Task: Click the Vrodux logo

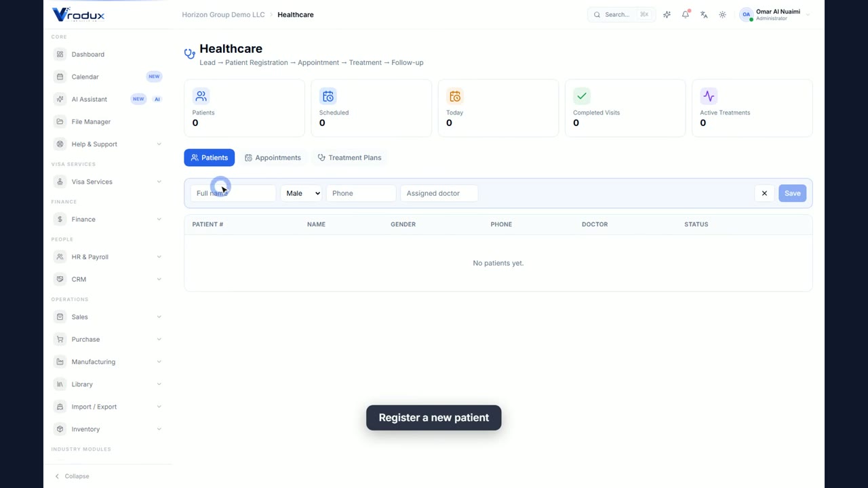Action: [x=79, y=14]
